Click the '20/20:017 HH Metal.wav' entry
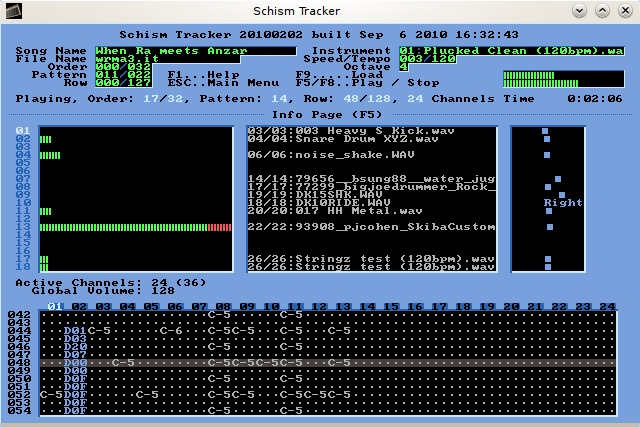The height and width of the screenshot is (427, 640). (335, 211)
